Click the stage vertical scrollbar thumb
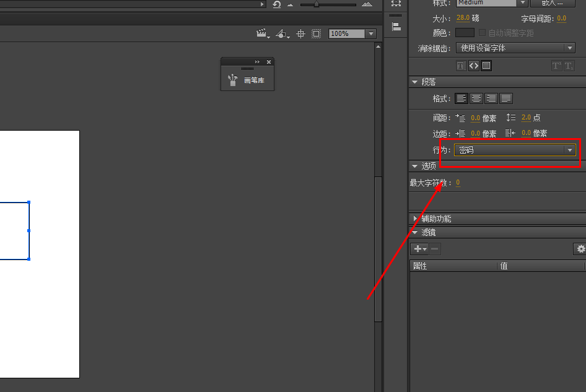This screenshot has width=586, height=392. click(x=378, y=249)
